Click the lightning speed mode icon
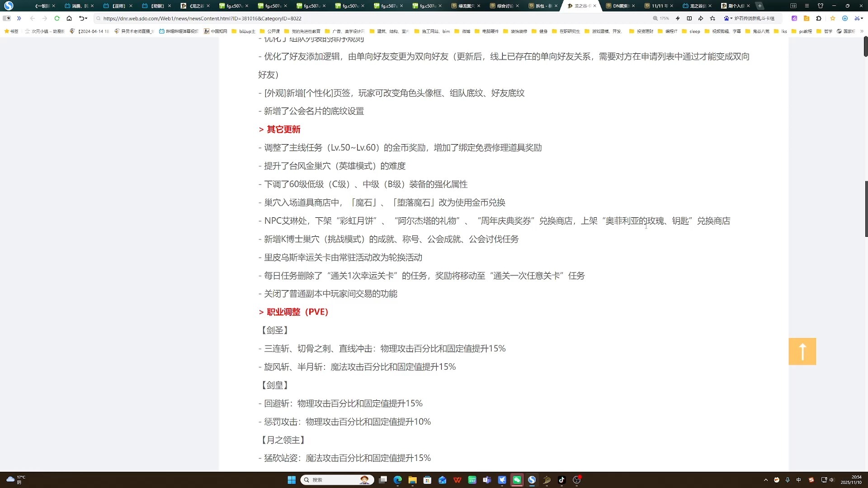This screenshot has height=488, width=868. tap(678, 19)
